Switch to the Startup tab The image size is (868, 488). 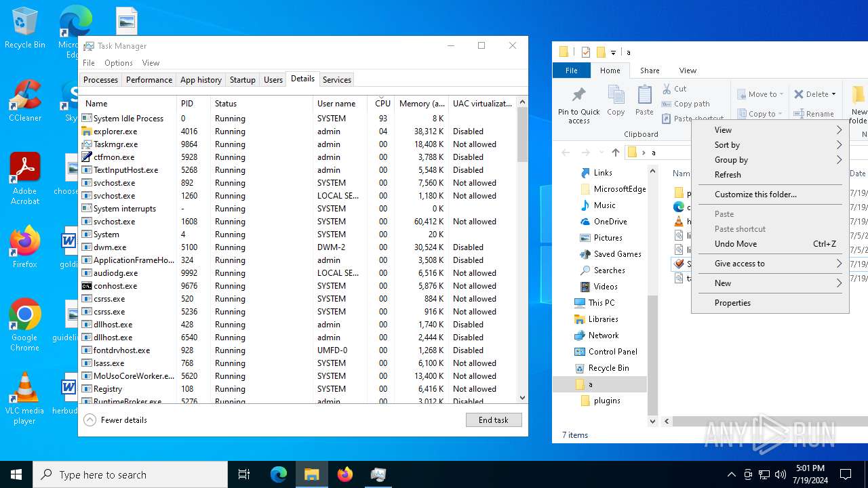coord(242,80)
